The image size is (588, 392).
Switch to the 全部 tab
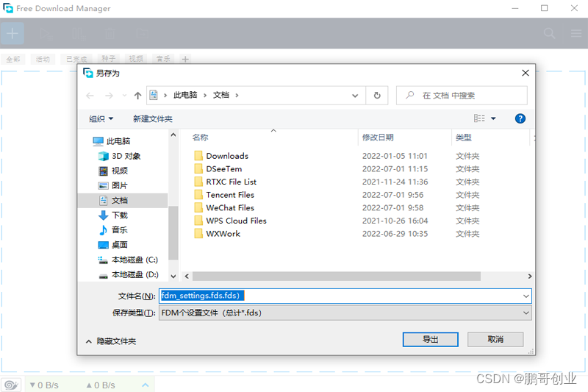pyautogui.click(x=13, y=60)
